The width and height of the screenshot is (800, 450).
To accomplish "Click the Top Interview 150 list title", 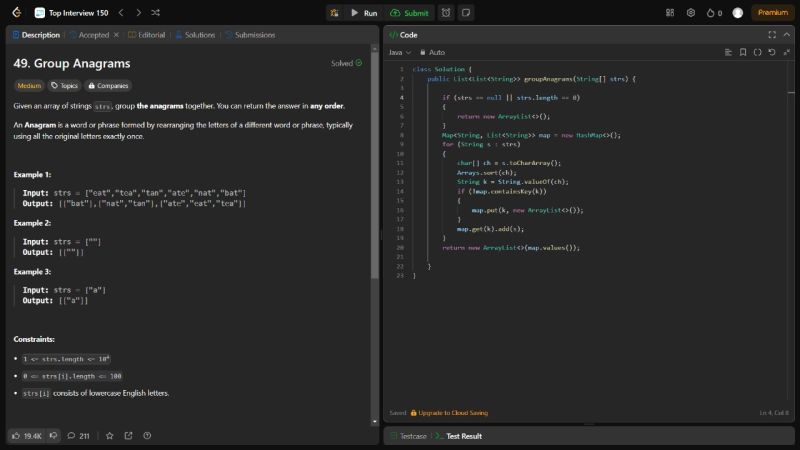I will coord(79,13).
